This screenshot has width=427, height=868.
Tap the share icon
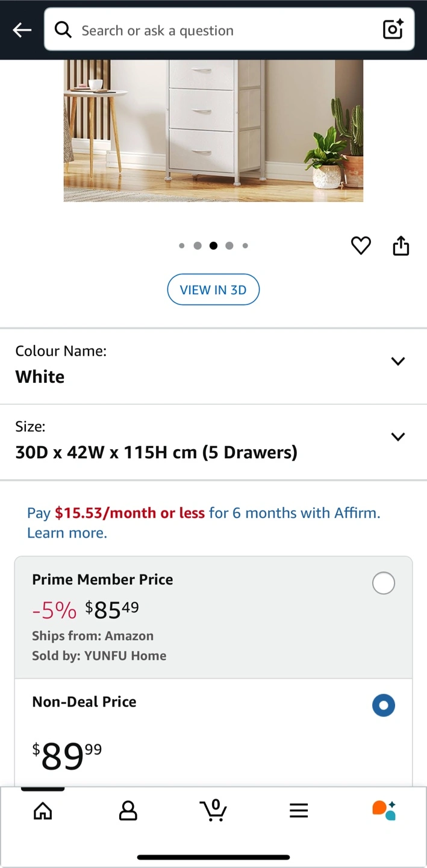click(x=401, y=245)
